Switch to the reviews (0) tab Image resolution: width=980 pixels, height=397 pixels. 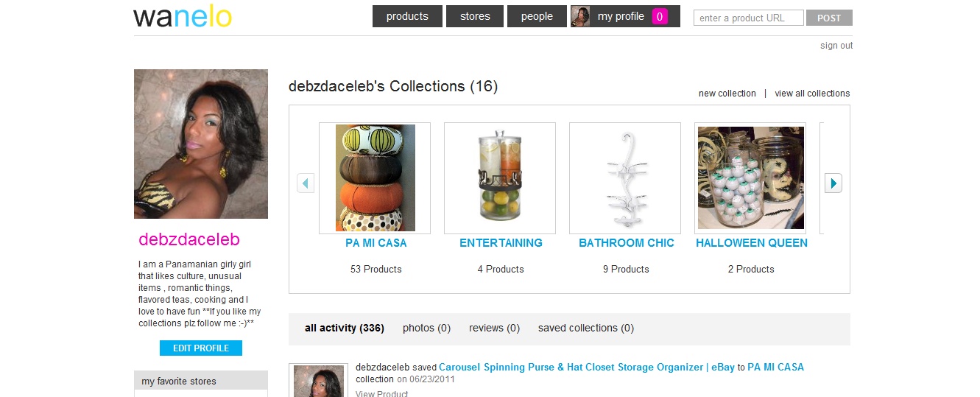pyautogui.click(x=494, y=329)
